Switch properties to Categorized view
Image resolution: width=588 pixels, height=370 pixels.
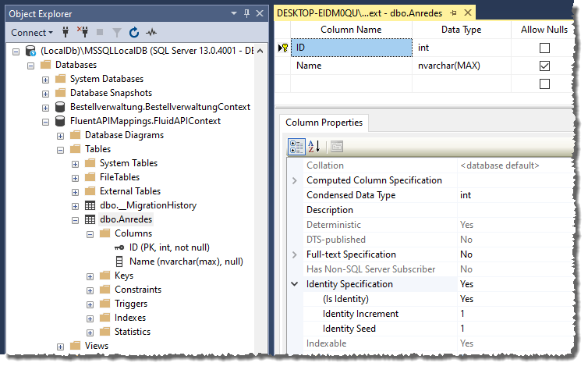[296, 146]
